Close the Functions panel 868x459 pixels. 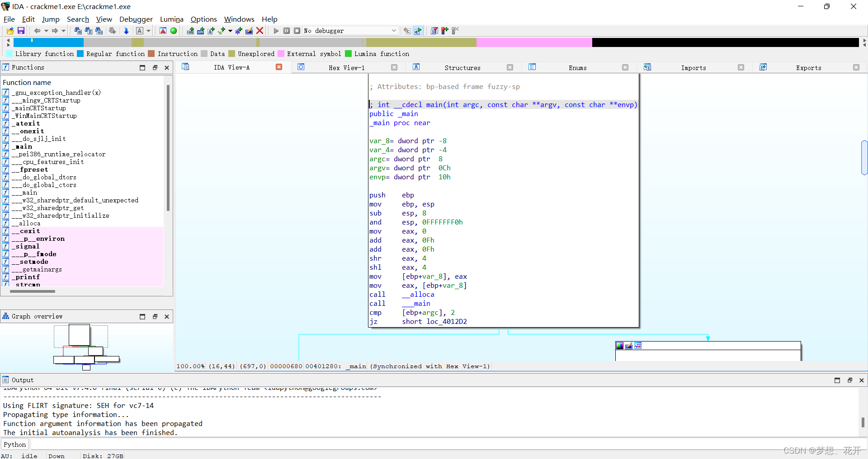[167, 67]
